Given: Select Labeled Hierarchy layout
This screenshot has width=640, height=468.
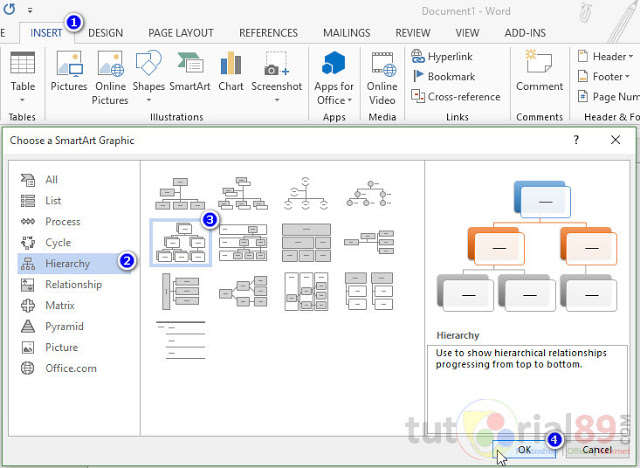Looking at the screenshot, I should coord(243,242).
